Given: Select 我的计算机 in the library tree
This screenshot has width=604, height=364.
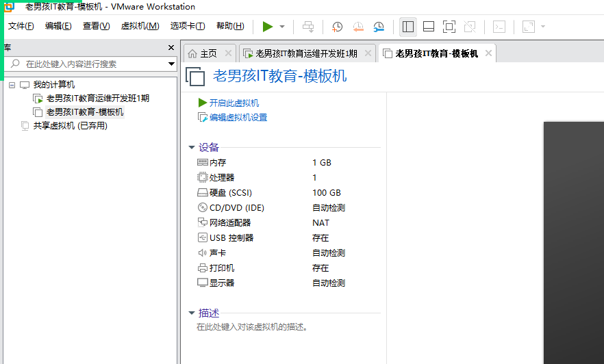Looking at the screenshot, I should coord(54,85).
